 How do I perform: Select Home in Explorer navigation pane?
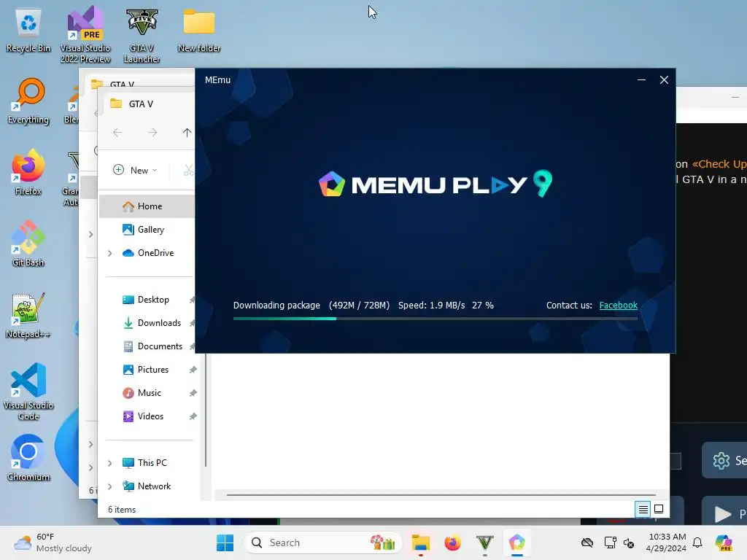click(147, 206)
